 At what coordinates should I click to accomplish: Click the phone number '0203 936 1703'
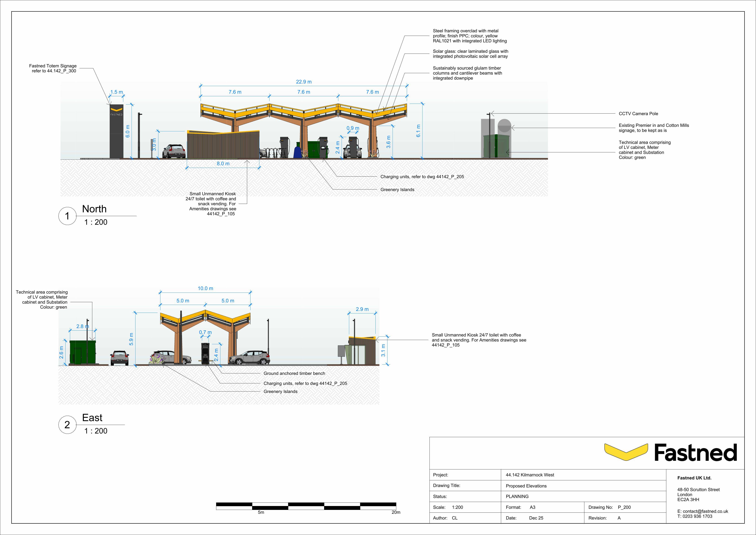tap(697, 516)
